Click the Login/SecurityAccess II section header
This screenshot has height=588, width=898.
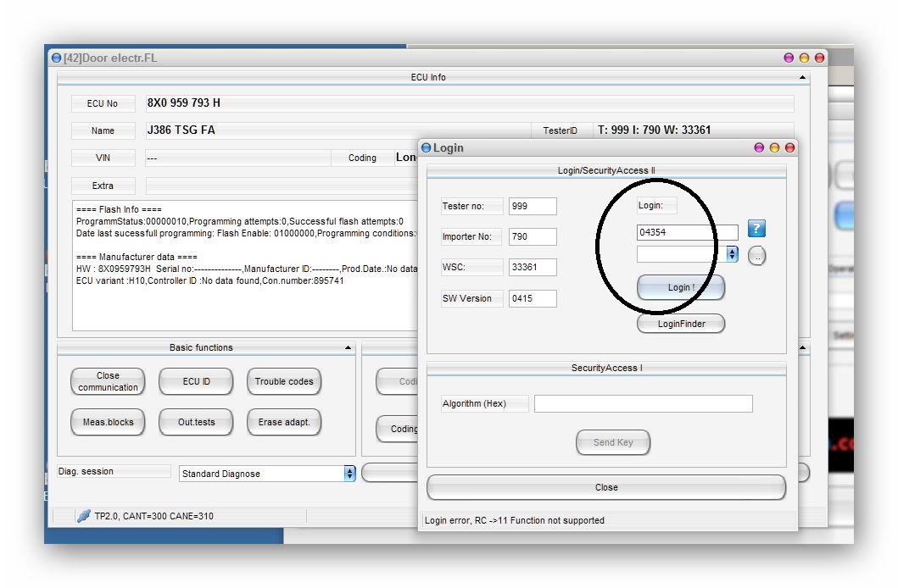tap(606, 170)
